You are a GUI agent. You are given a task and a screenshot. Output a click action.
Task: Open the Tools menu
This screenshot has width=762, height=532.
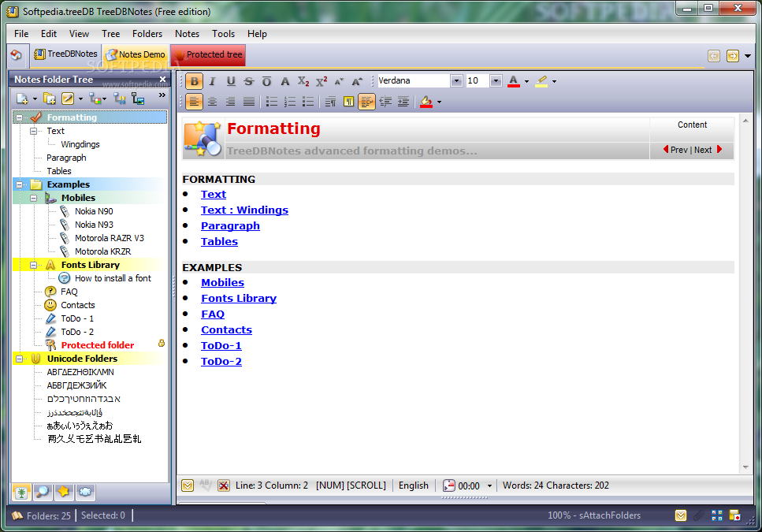point(224,34)
